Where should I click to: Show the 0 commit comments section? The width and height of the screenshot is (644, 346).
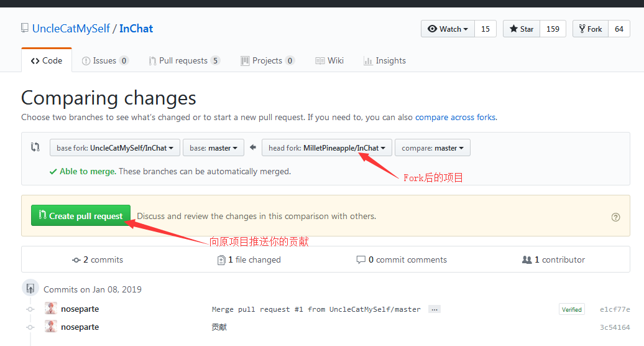click(x=402, y=259)
